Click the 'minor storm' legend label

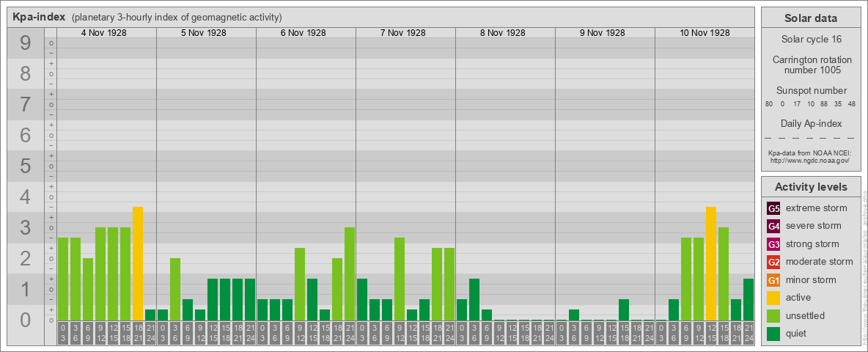click(x=812, y=279)
